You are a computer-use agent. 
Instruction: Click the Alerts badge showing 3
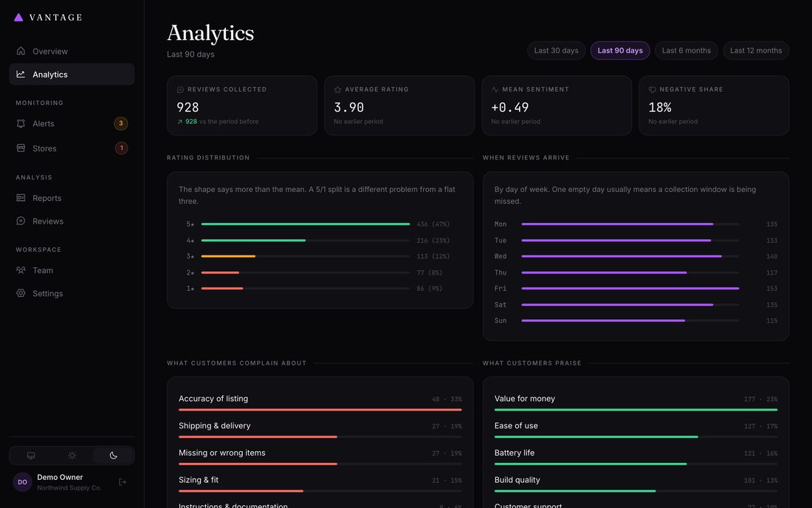point(120,123)
